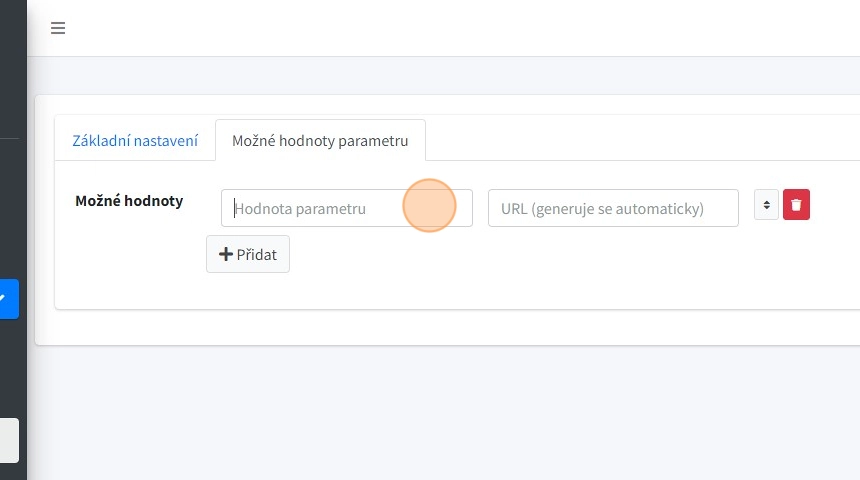Click the URL (generuje se automaticky) field
Screen dimensions: 860x480
(x=613, y=208)
